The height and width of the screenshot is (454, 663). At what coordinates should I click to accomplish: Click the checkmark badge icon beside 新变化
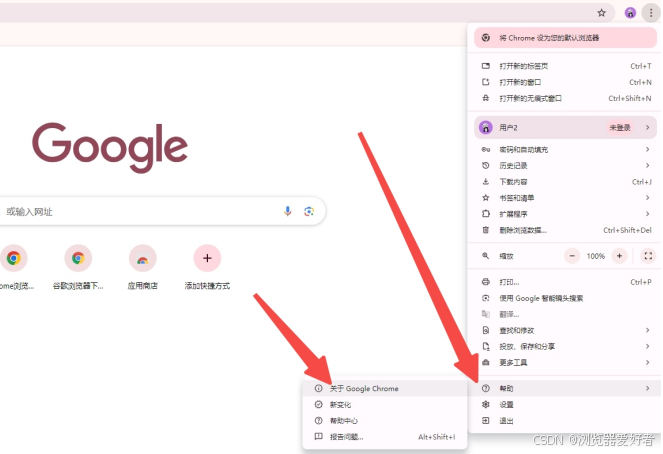click(318, 405)
